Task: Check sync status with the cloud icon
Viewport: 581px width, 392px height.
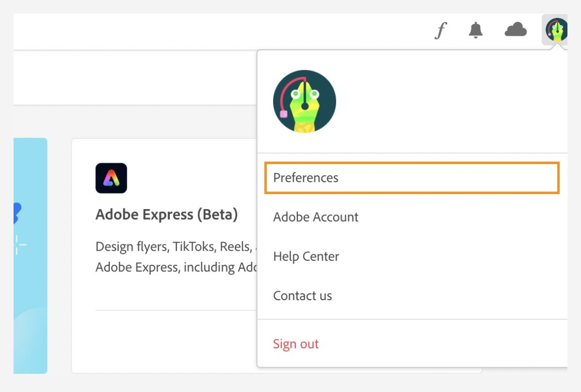Action: (x=516, y=30)
